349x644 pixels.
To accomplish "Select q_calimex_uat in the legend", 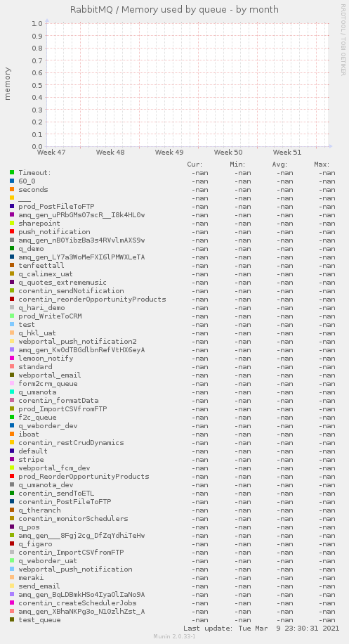I will (46, 274).
